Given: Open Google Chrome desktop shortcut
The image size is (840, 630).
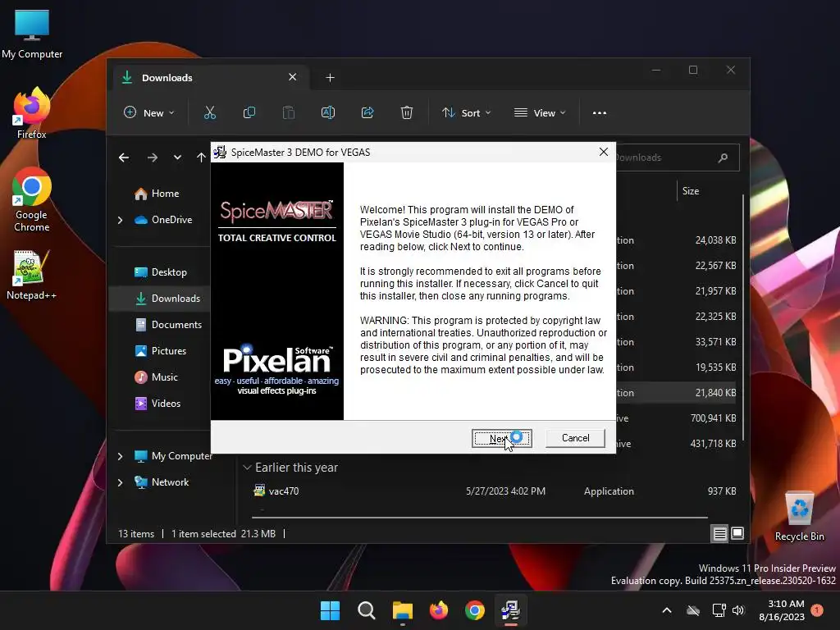Looking at the screenshot, I should (x=32, y=200).
